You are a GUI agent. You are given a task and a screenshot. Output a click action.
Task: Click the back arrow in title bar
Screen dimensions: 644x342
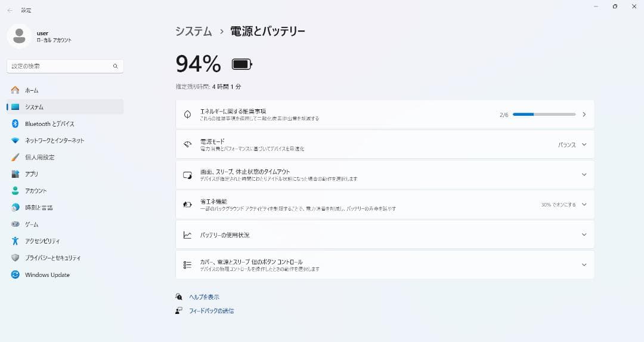10,10
